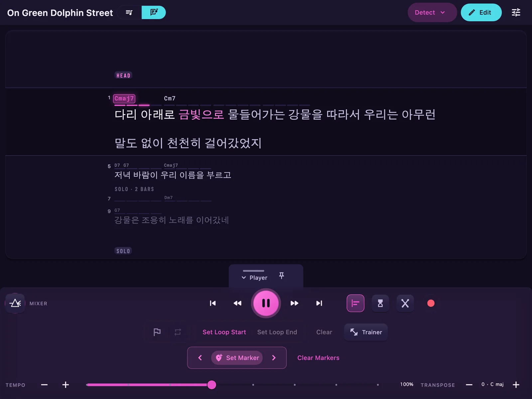The width and height of the screenshot is (532, 399).
Task: Click the 100% tempo value
Action: 407,384
